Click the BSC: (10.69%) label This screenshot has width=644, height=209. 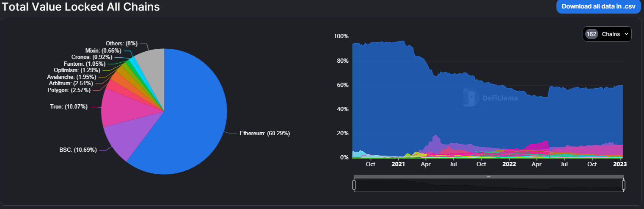coord(78,150)
